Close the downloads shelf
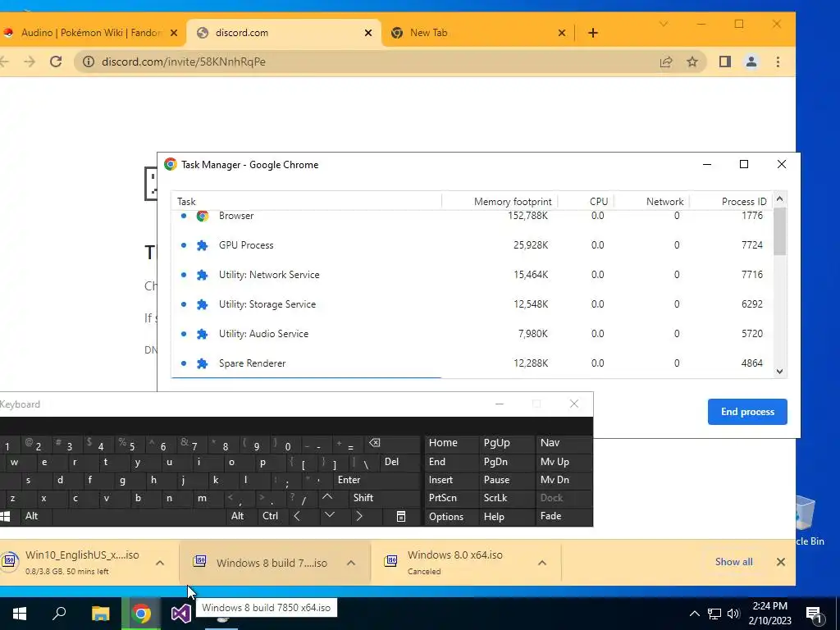Screen dimensions: 840x630 (x=781, y=562)
